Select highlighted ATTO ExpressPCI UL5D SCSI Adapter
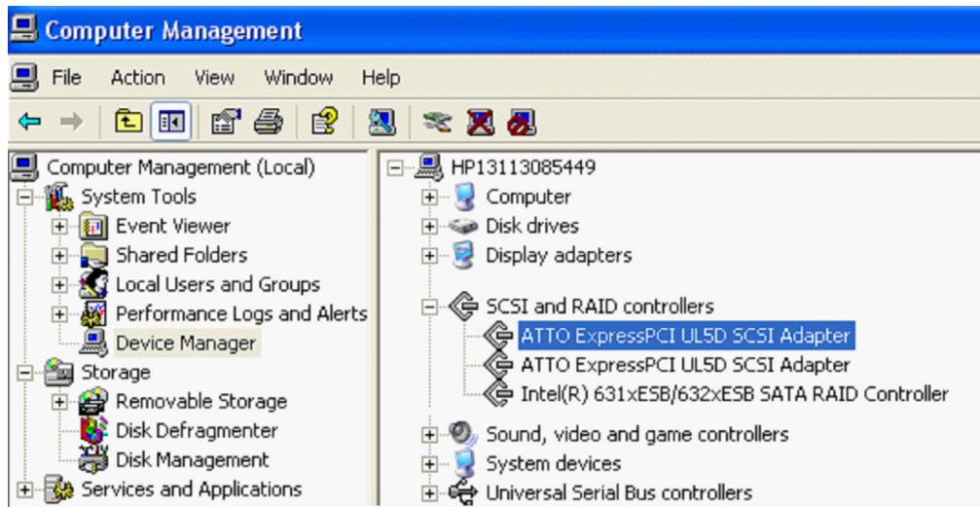The image size is (980, 507). pyautogui.click(x=686, y=336)
